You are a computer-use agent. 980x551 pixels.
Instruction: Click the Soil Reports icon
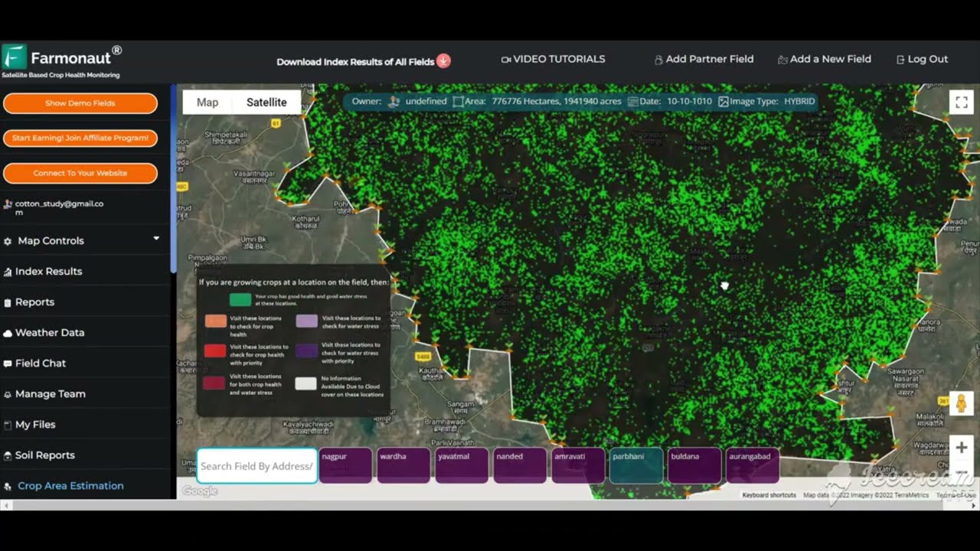click(x=8, y=455)
